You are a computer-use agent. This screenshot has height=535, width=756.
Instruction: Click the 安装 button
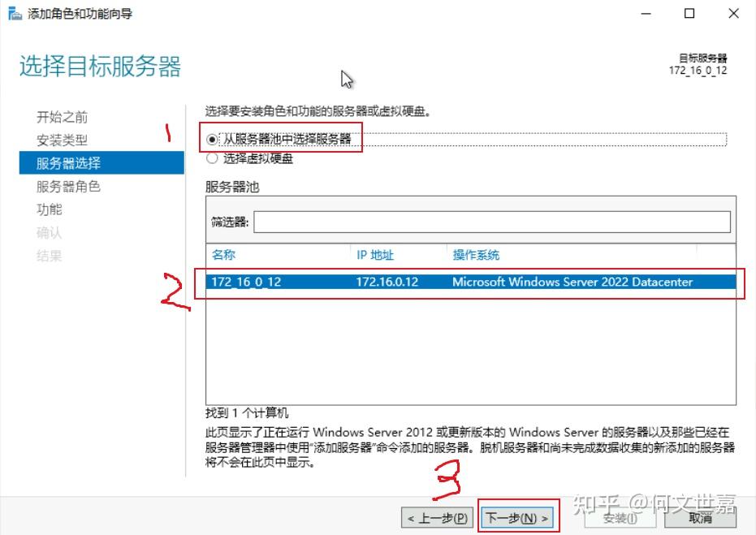tap(618, 517)
